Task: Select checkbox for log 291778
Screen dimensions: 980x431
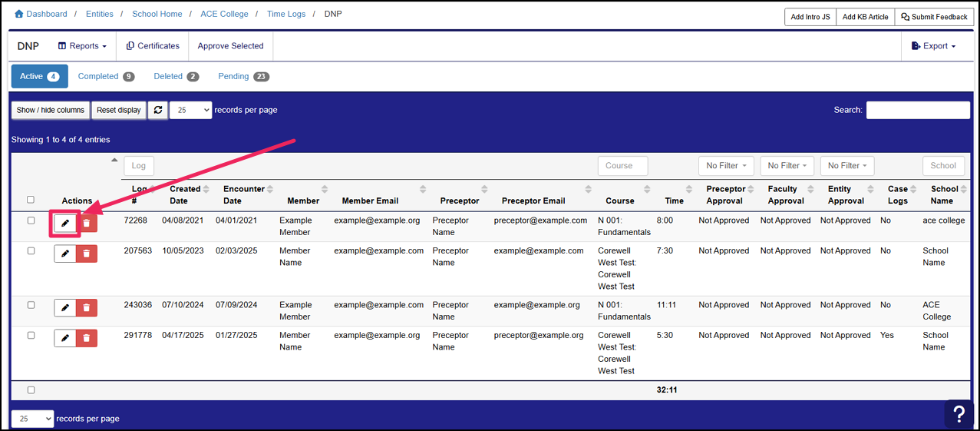Action: coord(31,335)
